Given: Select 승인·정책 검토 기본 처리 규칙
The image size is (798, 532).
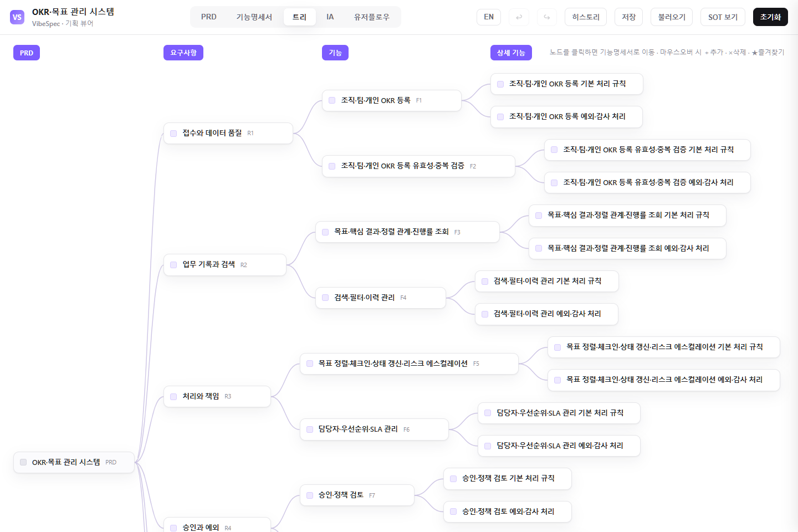Looking at the screenshot, I should (x=507, y=478).
